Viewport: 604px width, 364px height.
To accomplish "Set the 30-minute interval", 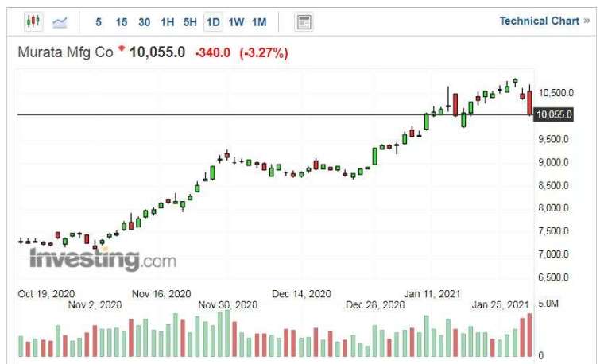I will pos(144,22).
